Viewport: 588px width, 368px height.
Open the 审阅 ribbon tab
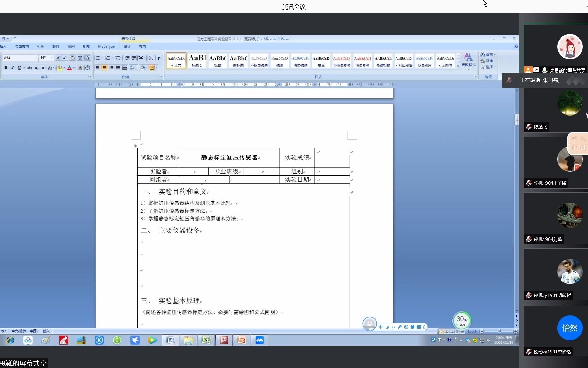pyautogui.click(x=71, y=46)
